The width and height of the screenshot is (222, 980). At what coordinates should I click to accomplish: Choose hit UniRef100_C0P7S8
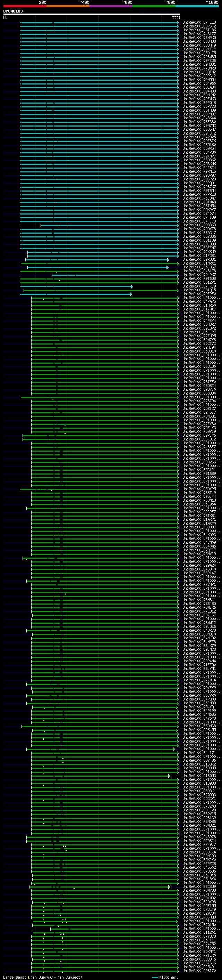(199, 106)
